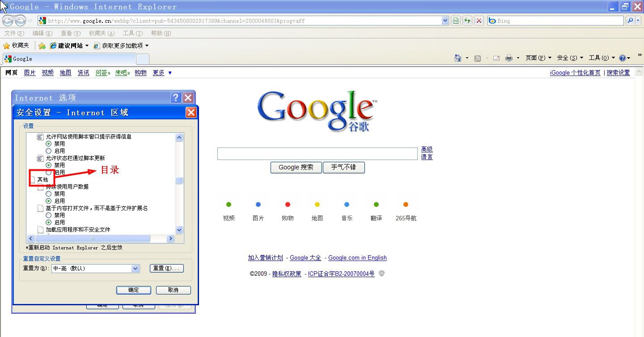Image resolution: width=644 pixels, height=337 pixels.
Task: Click the Print printer icon
Action: pos(509,58)
